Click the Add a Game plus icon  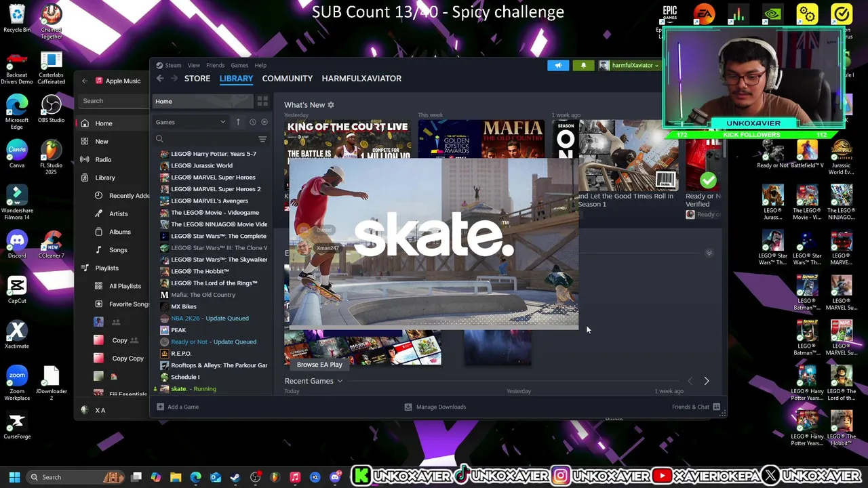click(x=160, y=407)
